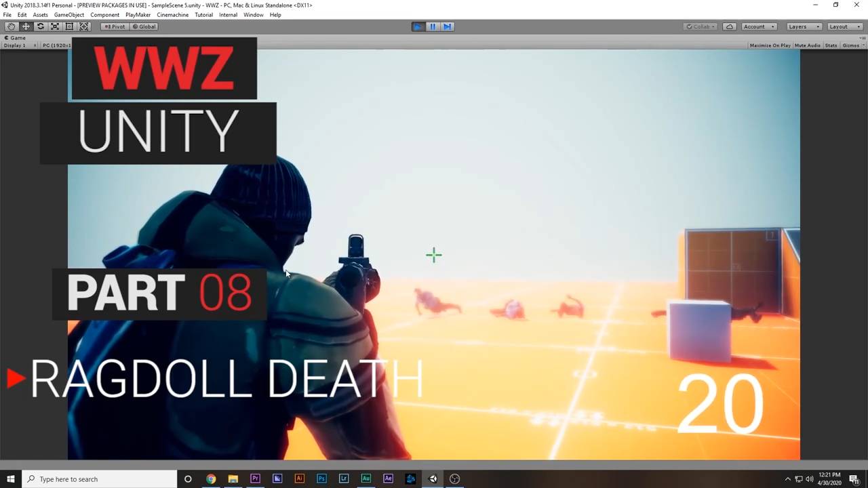Open the taskbar clock and date
Screen dimensions: 868x488
(829, 479)
